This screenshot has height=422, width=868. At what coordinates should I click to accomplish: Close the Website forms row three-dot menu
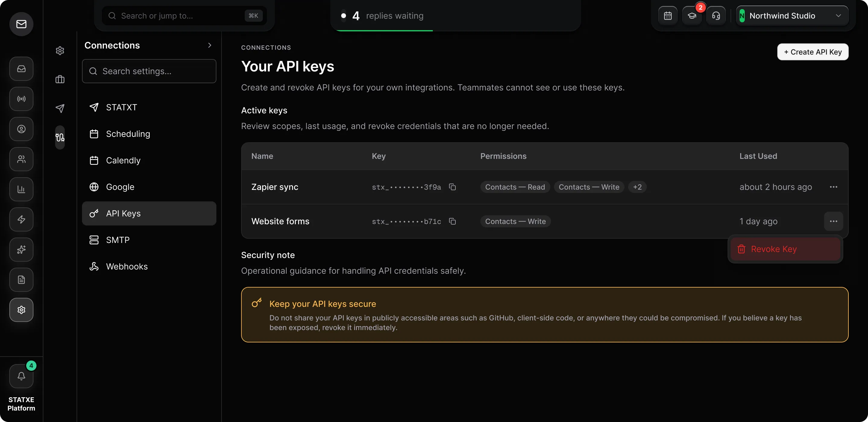click(833, 221)
